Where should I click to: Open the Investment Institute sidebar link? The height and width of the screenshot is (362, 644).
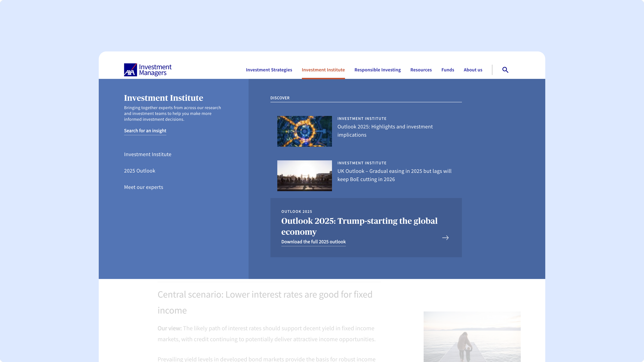coord(147,154)
